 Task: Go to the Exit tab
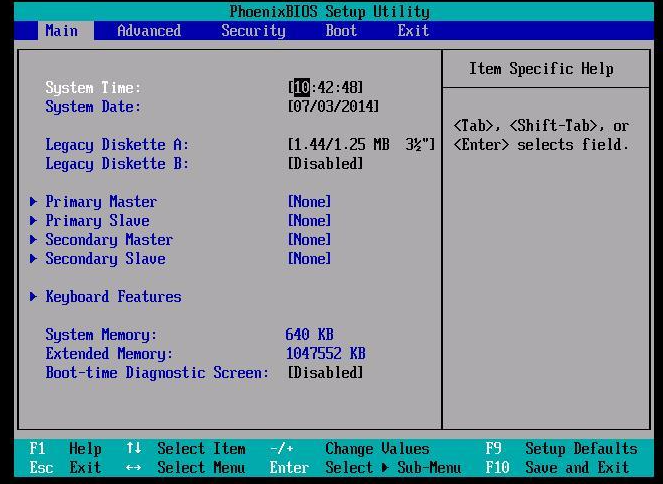click(413, 30)
